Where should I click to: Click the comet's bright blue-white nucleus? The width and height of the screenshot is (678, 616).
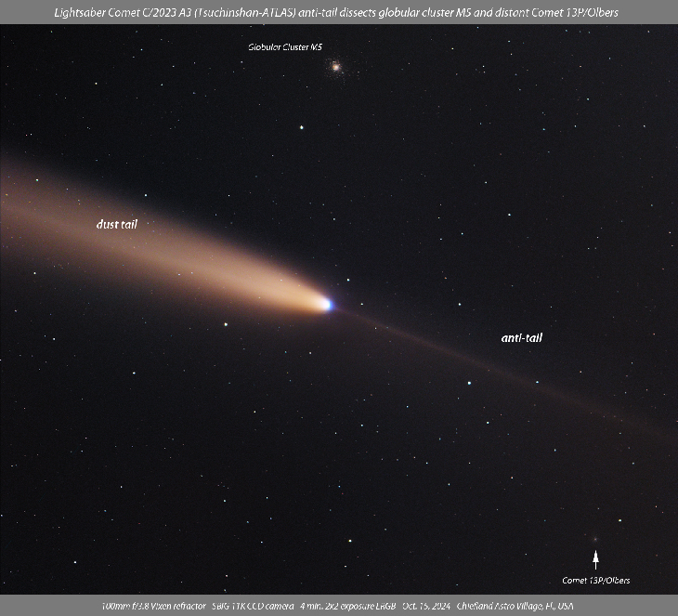[326, 304]
